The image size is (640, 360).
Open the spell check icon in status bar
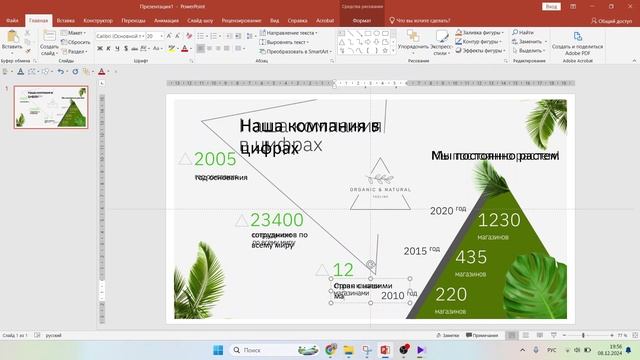pos(37,335)
